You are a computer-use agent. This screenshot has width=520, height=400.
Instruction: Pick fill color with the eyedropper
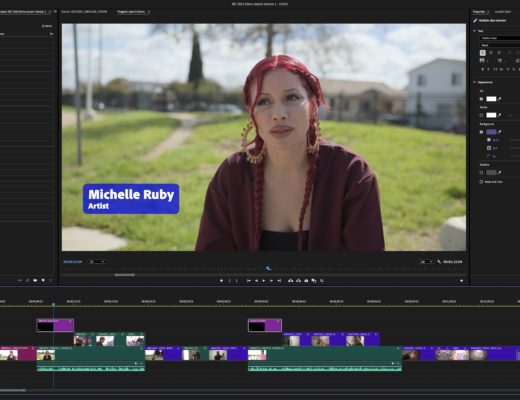coord(499,99)
